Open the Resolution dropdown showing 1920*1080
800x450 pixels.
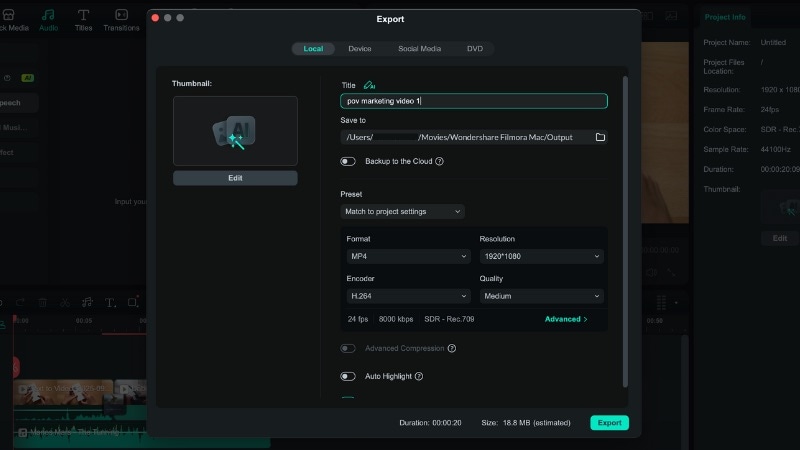tap(541, 256)
